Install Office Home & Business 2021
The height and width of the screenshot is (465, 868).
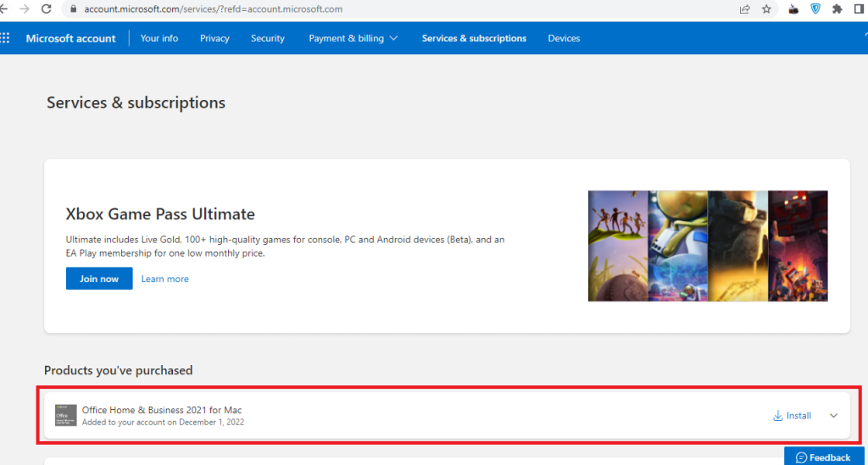click(x=792, y=416)
